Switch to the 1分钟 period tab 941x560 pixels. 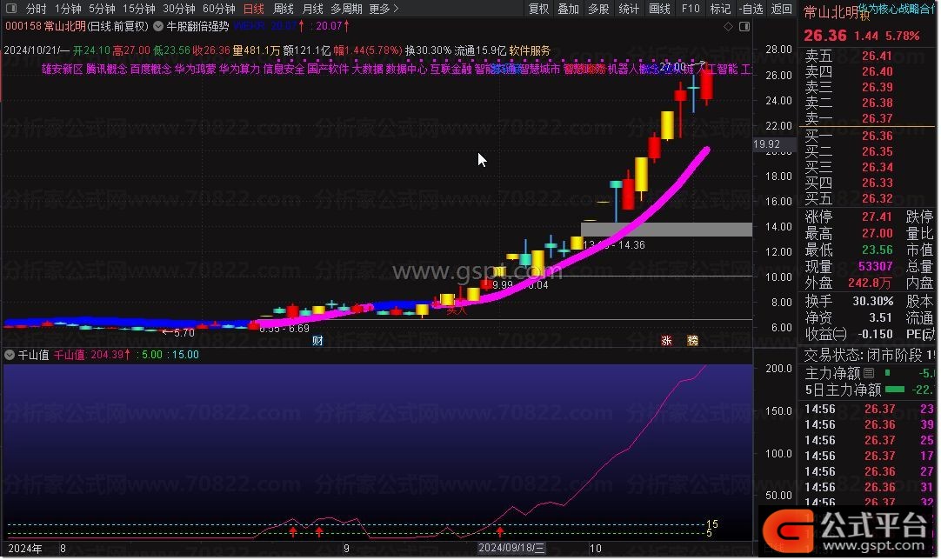coord(68,9)
